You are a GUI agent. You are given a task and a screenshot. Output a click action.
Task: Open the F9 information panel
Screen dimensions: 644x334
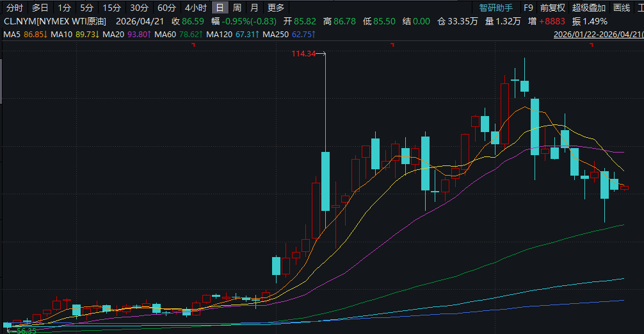point(528,8)
